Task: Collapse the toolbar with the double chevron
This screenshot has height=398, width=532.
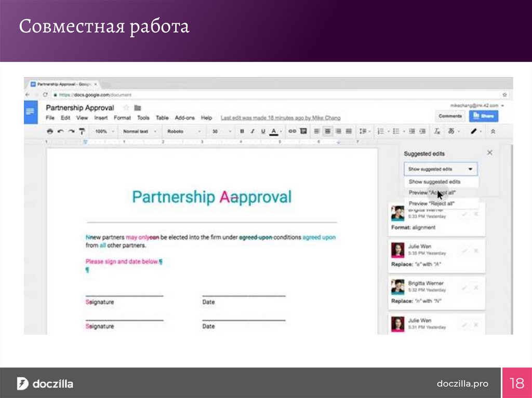Action: pos(493,131)
